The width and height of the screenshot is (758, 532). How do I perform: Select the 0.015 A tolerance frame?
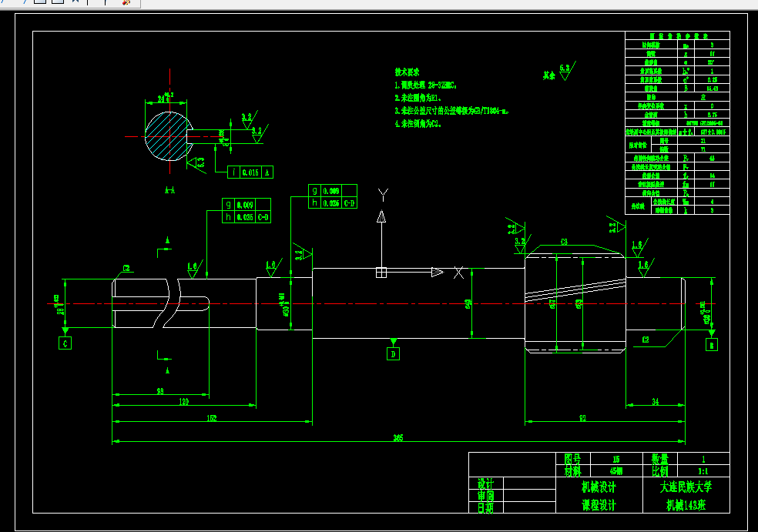(250, 172)
